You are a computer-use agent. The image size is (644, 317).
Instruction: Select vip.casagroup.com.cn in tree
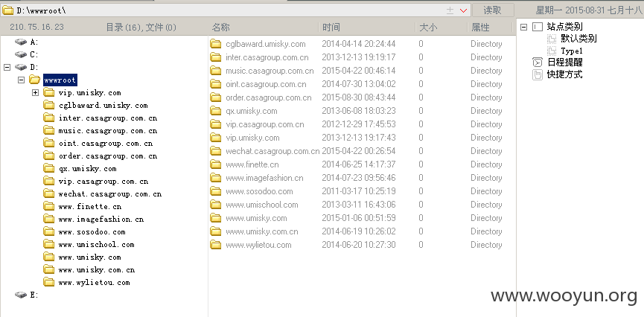pyautogui.click(x=103, y=182)
